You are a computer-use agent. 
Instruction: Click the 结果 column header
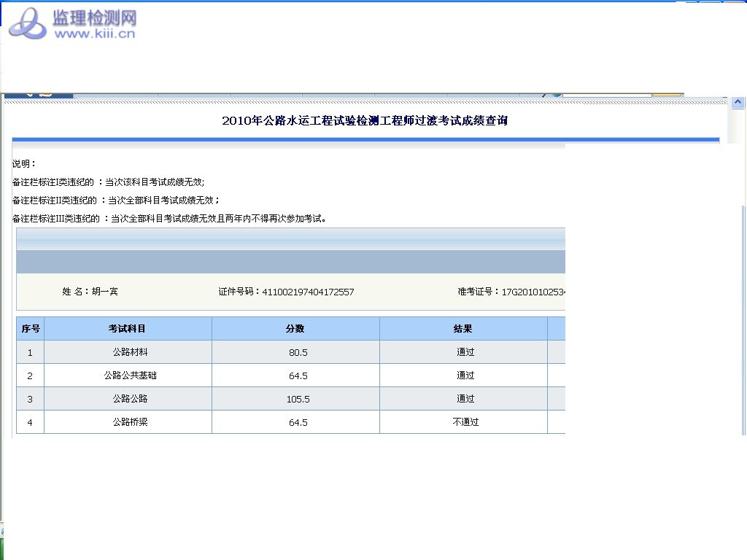point(463,329)
